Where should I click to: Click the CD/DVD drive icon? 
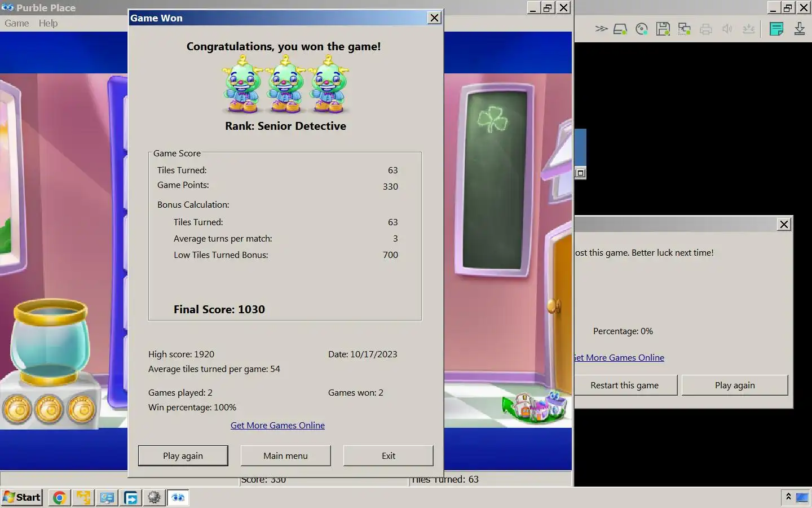[642, 29]
